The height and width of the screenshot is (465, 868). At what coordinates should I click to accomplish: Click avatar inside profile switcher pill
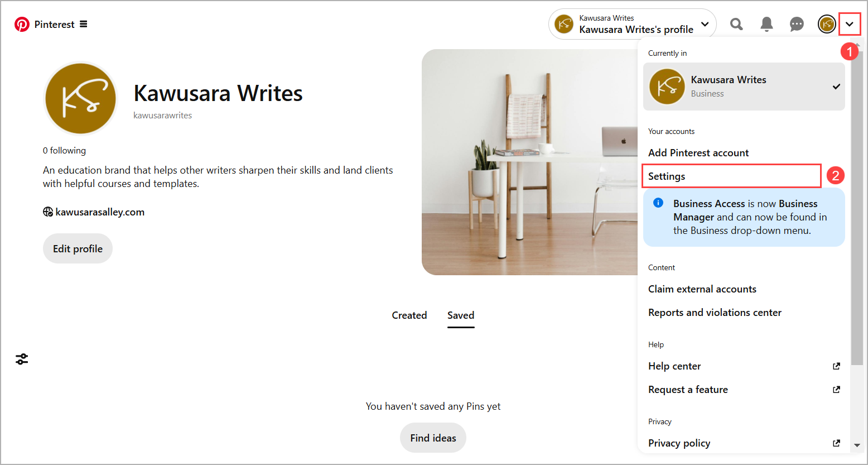pyautogui.click(x=564, y=24)
